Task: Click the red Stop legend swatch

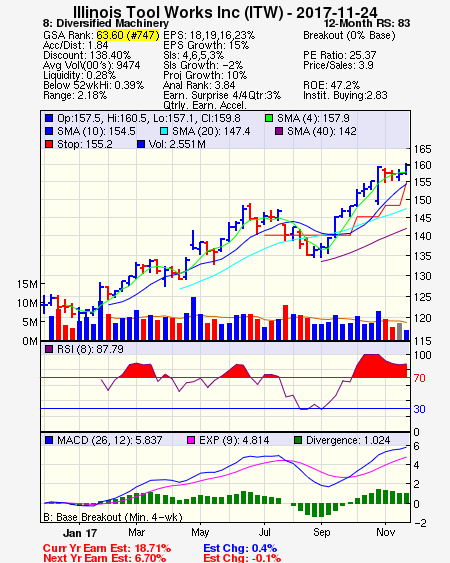Action: (49, 144)
